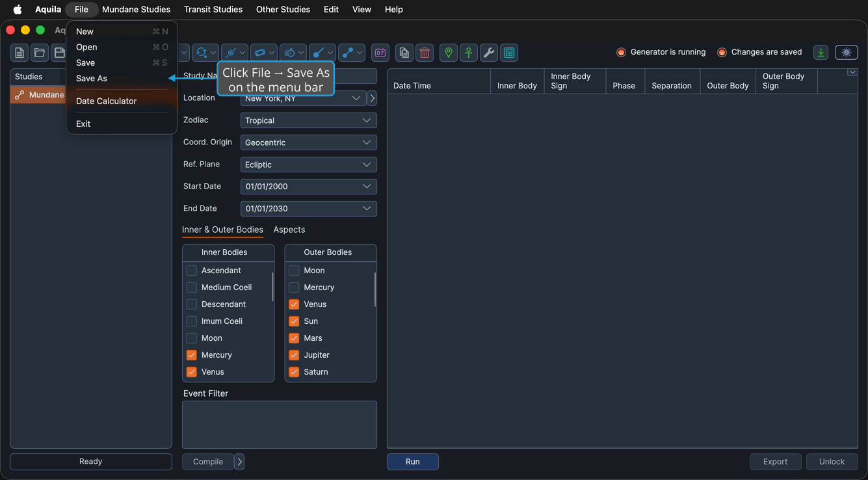Click the open folder toolbar icon
The width and height of the screenshot is (868, 480).
point(40,53)
